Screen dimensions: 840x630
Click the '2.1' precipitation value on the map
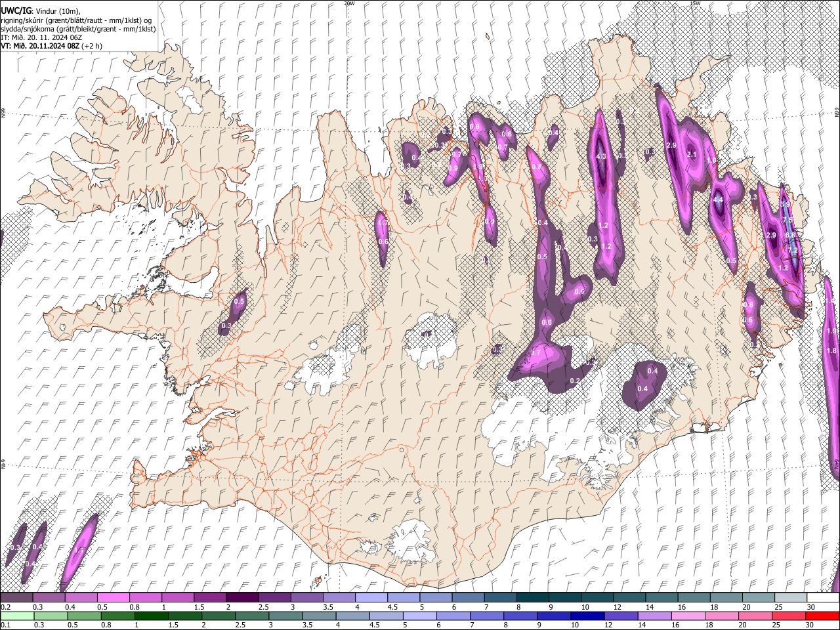[691, 154]
